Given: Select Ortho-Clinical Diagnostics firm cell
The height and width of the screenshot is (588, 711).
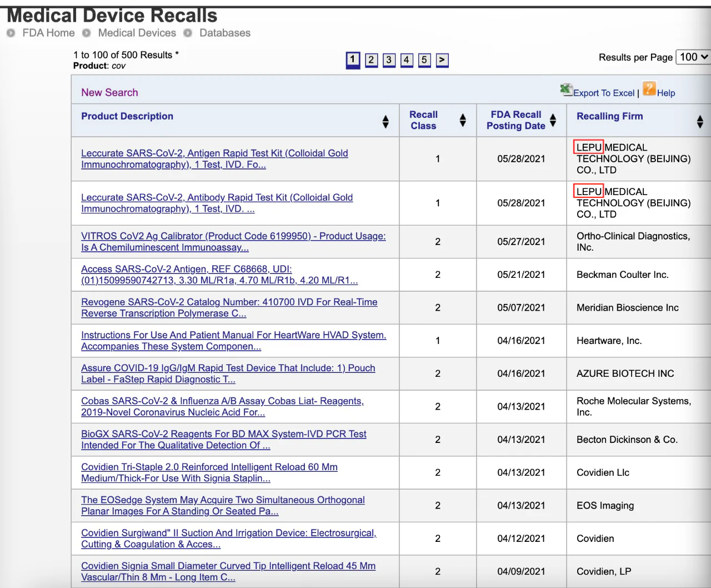Looking at the screenshot, I should pos(638,242).
